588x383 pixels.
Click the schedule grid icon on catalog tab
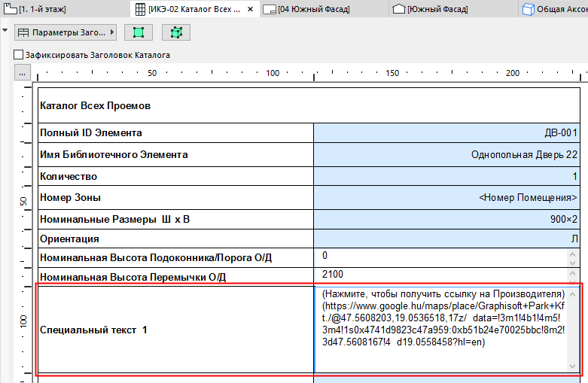[x=140, y=9]
